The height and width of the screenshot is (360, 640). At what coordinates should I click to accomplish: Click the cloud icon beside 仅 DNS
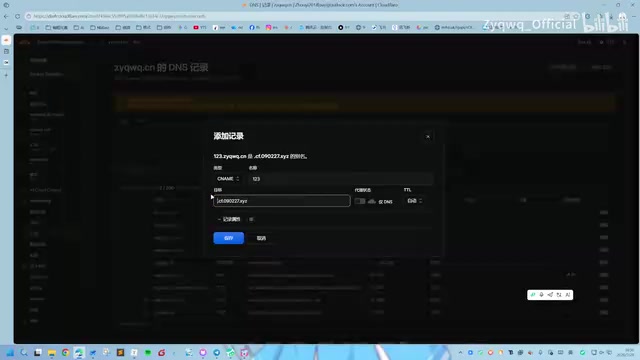[371, 202]
